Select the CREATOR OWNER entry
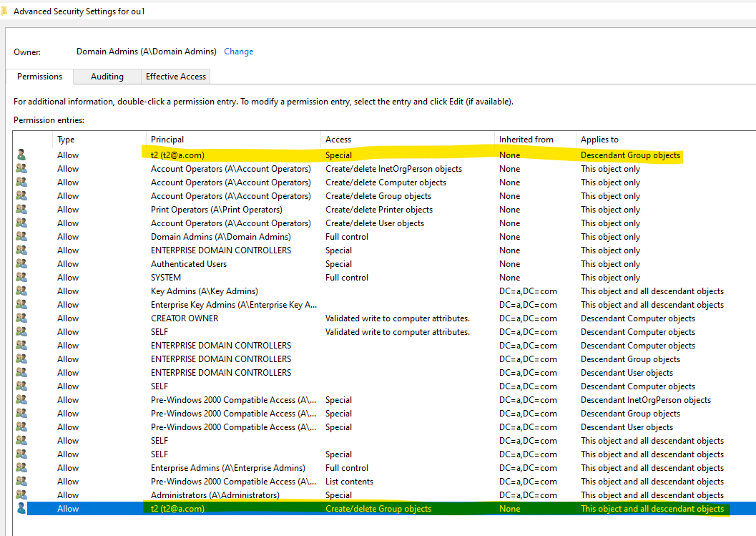The width and height of the screenshot is (756, 536). pos(385,318)
